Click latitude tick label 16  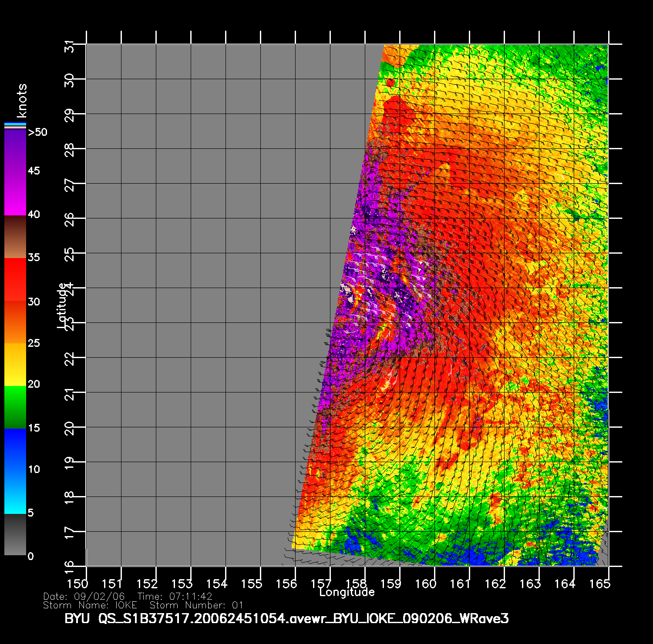click(x=70, y=565)
